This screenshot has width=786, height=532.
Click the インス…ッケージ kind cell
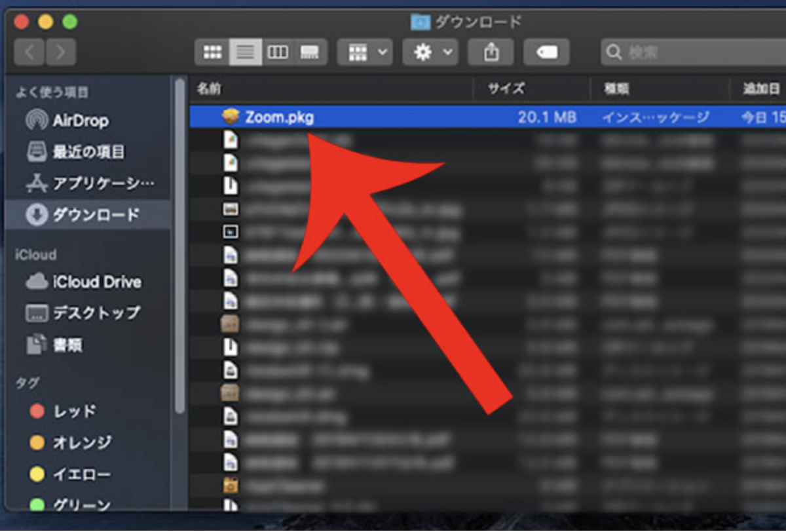656,117
